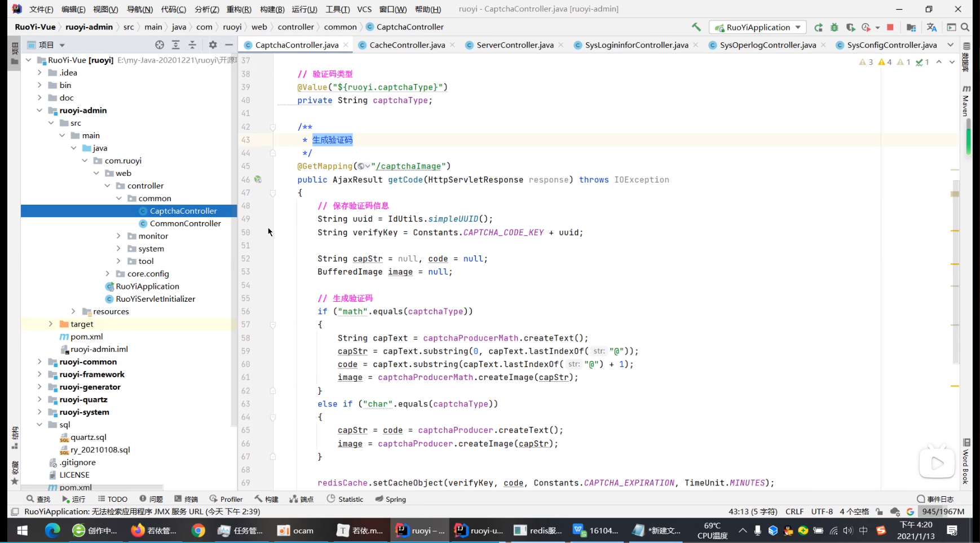Switch to ServerController.java tab
This screenshot has height=543, width=980.
pos(515,45)
